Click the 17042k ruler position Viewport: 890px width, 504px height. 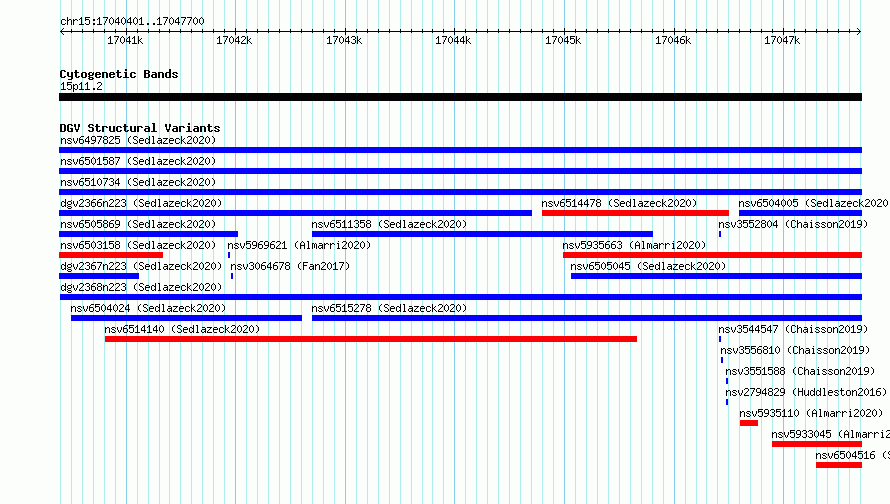tap(234, 40)
